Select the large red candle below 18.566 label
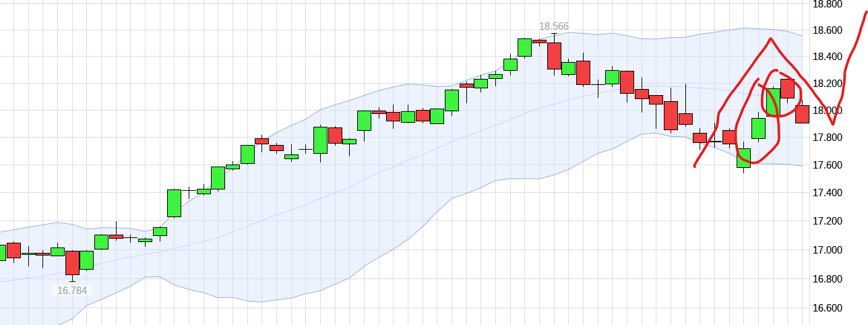868x325 pixels. tap(554, 55)
